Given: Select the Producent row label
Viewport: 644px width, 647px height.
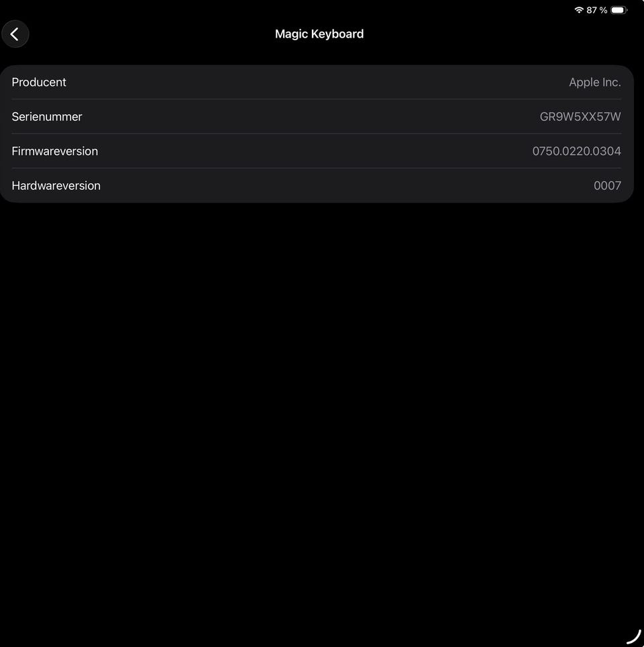Looking at the screenshot, I should 39,82.
